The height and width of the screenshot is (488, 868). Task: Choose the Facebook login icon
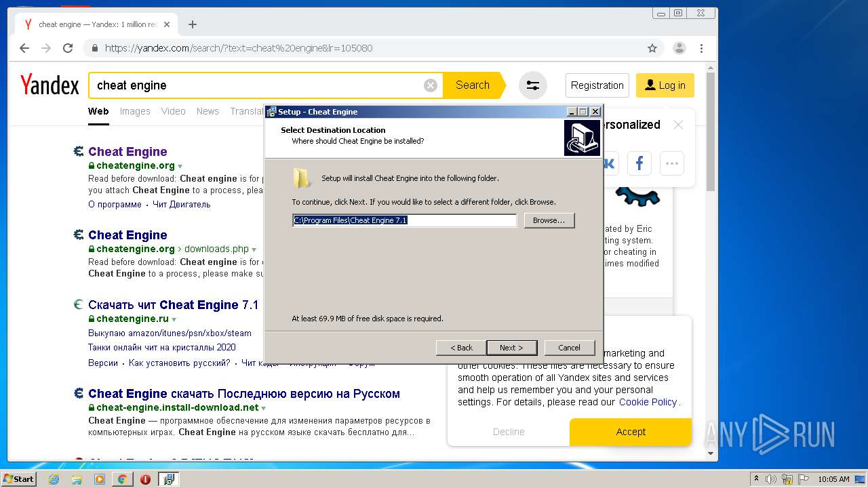click(x=639, y=163)
